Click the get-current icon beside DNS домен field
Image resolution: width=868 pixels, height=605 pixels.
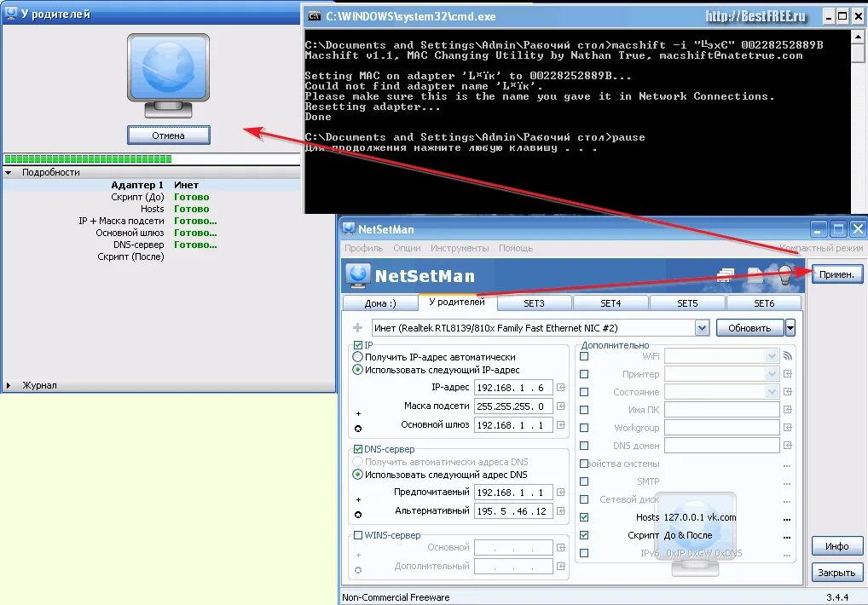click(x=787, y=445)
